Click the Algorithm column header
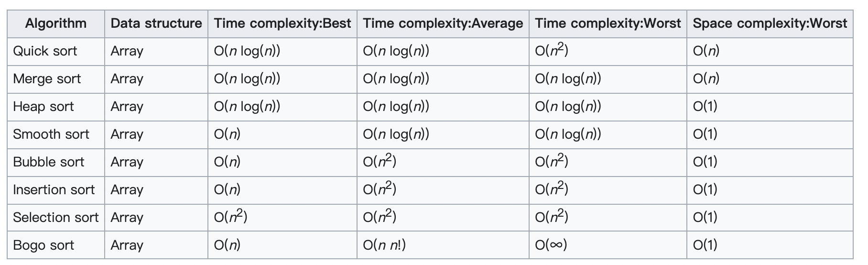The width and height of the screenshot is (868, 265). [x=56, y=23]
